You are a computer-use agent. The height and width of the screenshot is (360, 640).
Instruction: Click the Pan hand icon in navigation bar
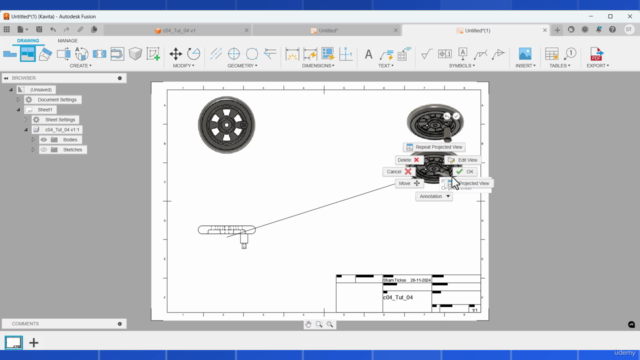point(308,324)
